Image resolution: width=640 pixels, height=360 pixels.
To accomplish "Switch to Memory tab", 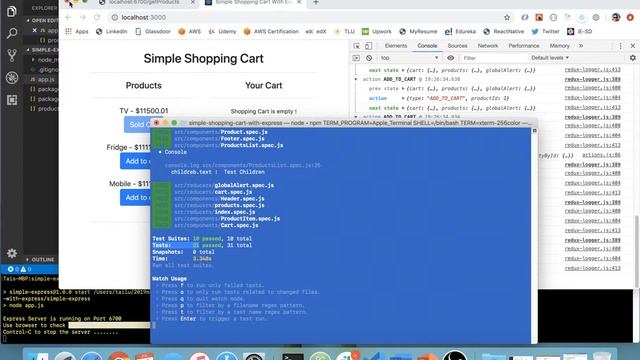I will (559, 46).
